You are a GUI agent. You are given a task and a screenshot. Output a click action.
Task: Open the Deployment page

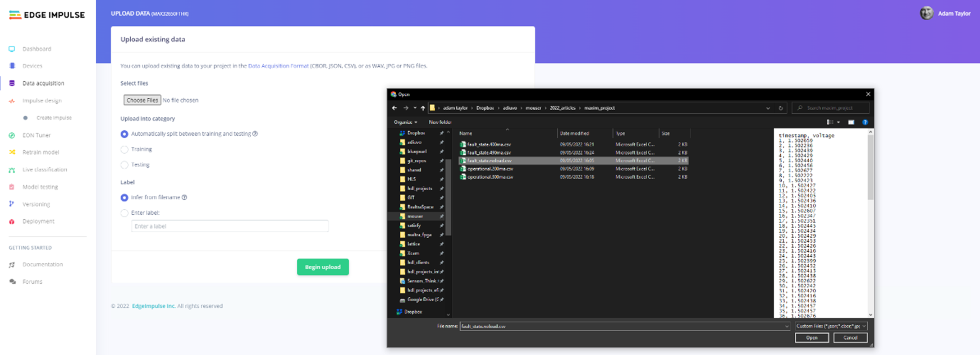pyautogui.click(x=38, y=221)
